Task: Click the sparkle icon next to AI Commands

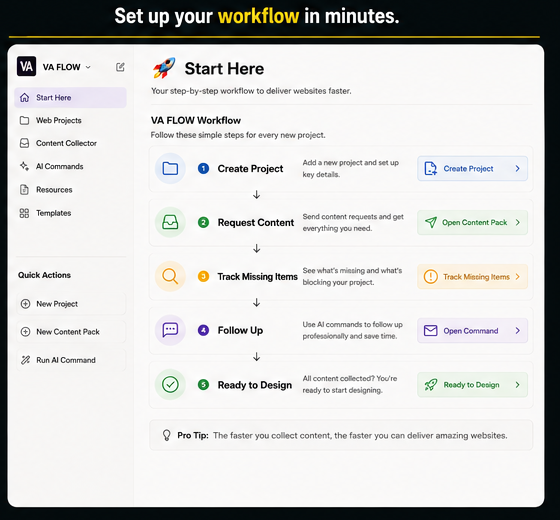Action: (24, 166)
